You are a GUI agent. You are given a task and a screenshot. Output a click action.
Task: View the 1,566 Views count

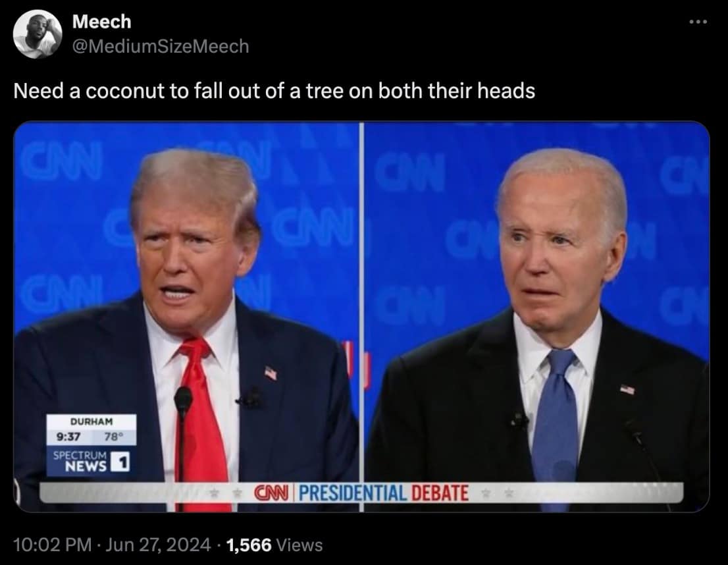274,545
